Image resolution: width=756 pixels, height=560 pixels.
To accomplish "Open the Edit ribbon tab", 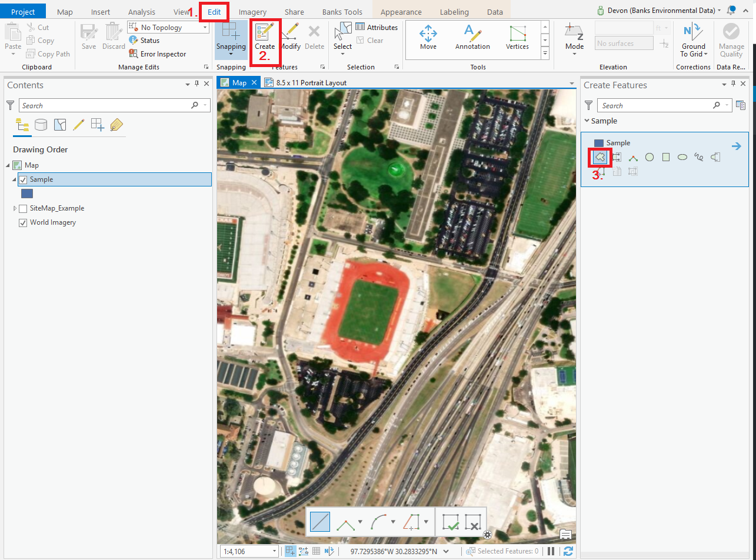I will tap(214, 12).
